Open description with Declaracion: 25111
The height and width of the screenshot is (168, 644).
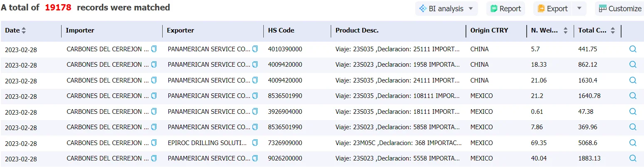tap(398, 49)
